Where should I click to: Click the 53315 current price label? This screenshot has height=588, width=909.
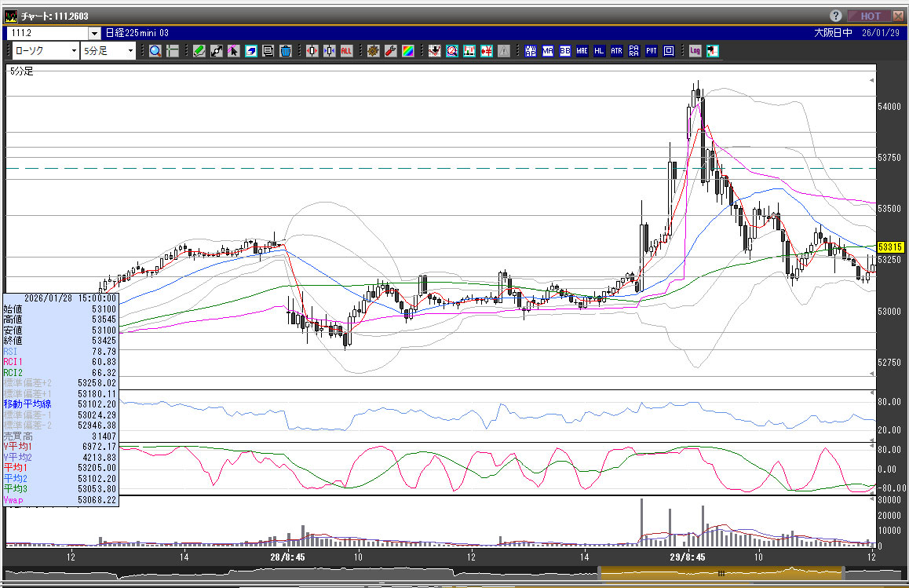pyautogui.click(x=891, y=247)
